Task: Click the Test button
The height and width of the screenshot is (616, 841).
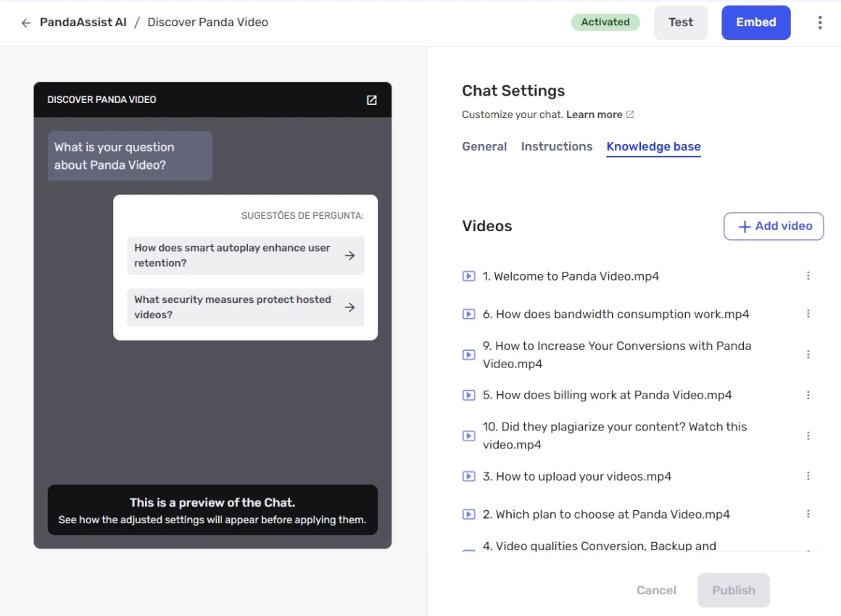Action: pyautogui.click(x=681, y=22)
